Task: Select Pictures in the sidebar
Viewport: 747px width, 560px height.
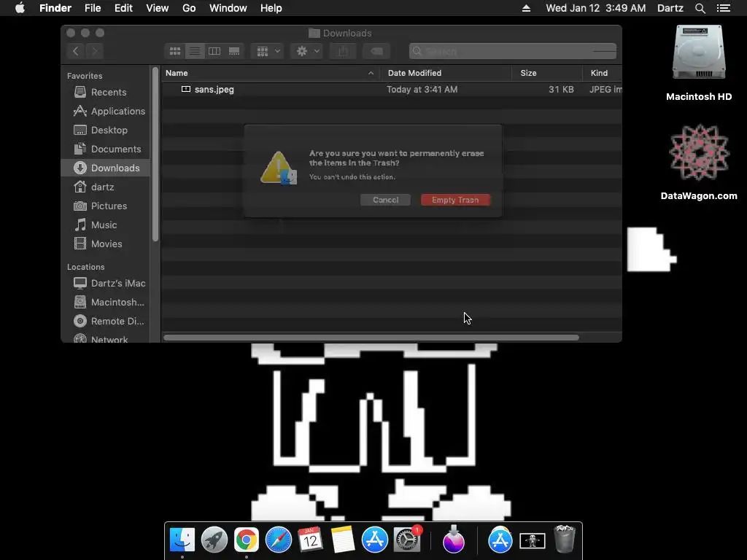Action: pyautogui.click(x=106, y=206)
